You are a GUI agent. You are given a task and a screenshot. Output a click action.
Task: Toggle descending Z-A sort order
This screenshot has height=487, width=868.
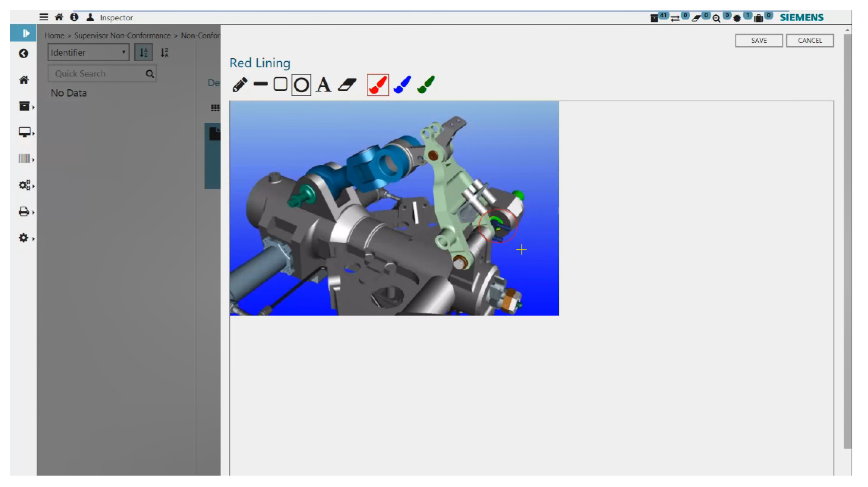pyautogui.click(x=164, y=52)
